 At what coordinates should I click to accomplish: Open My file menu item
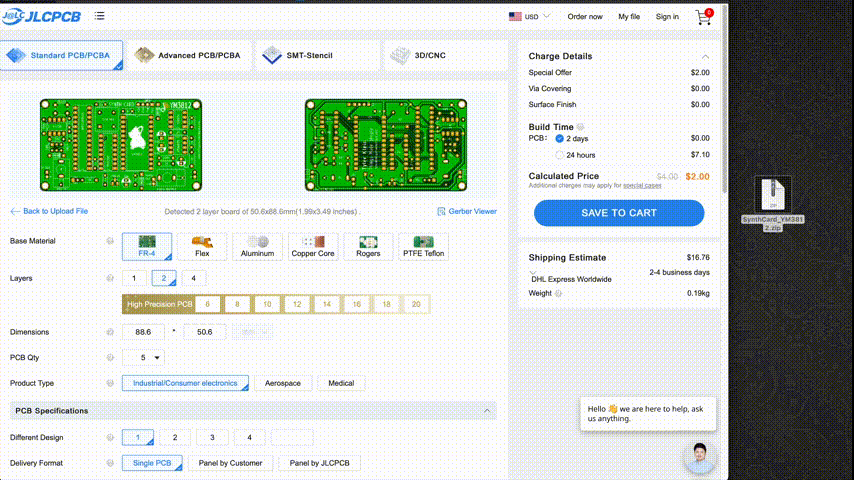[629, 16]
